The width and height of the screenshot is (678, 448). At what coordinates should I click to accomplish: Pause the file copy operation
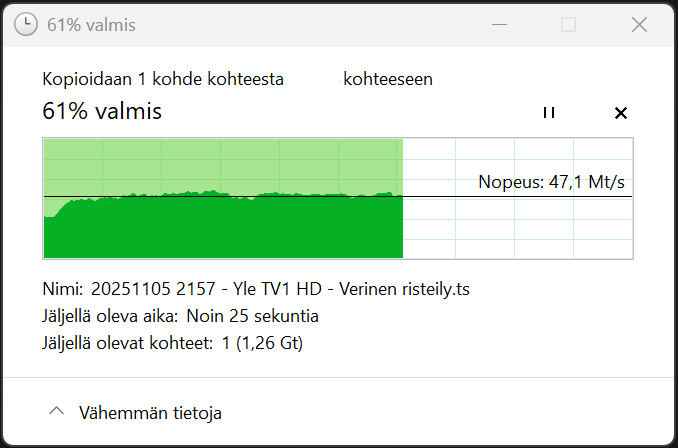[x=548, y=113]
